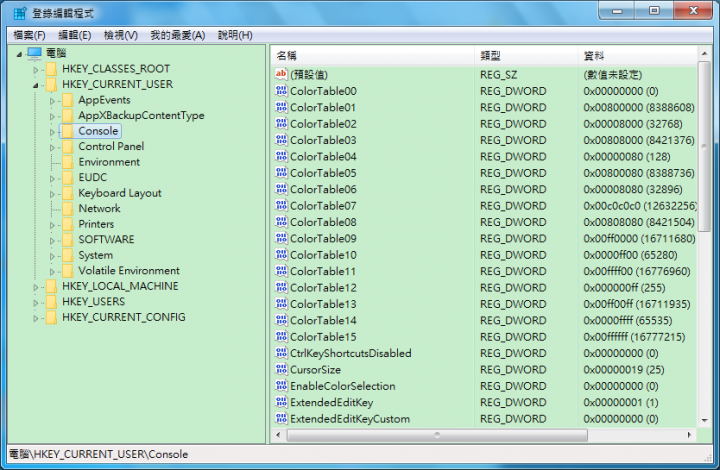The height and width of the screenshot is (470, 720).
Task: Expand the HKEY_LOCAL_MACHINE key
Action: [x=35, y=287]
